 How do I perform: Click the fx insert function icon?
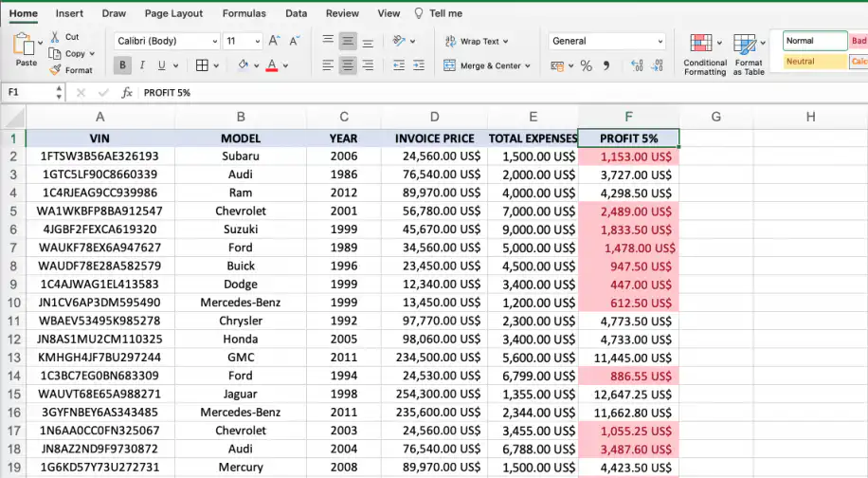[127, 93]
